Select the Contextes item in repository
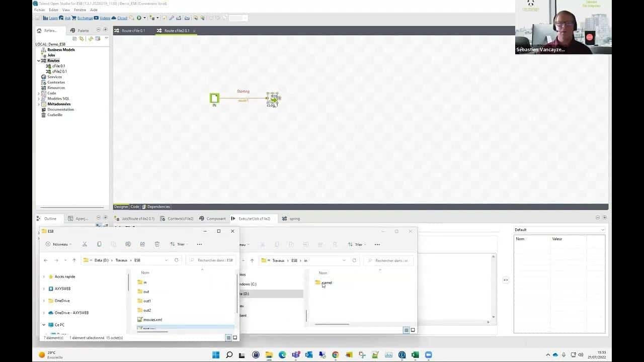644x362 pixels. (53, 82)
